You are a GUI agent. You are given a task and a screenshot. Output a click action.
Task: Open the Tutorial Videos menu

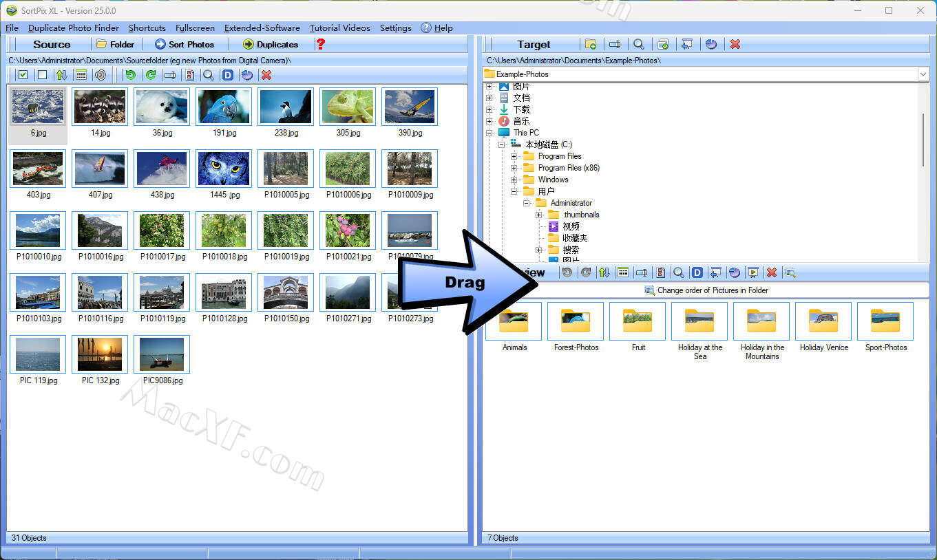(339, 28)
